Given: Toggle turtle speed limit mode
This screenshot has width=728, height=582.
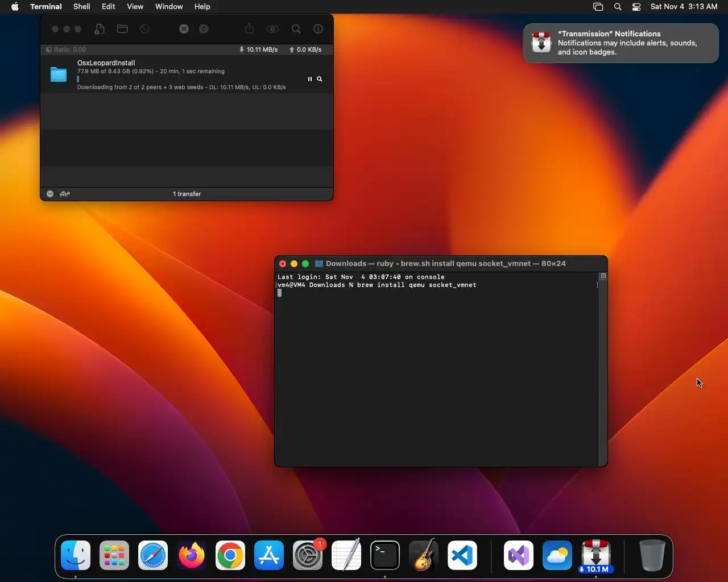Looking at the screenshot, I should click(x=65, y=194).
